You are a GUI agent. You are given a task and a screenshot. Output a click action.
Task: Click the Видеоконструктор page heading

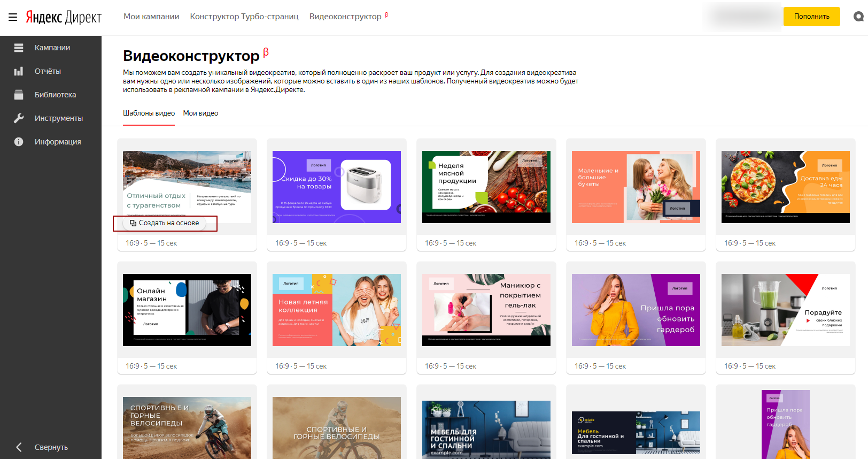191,56
